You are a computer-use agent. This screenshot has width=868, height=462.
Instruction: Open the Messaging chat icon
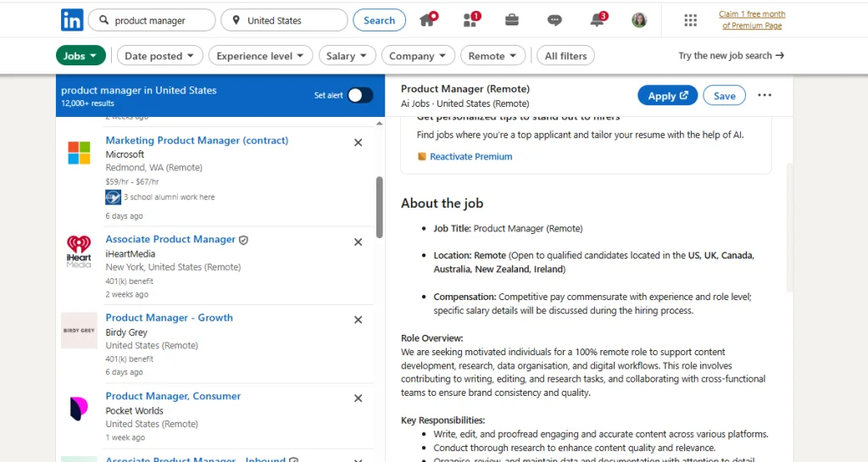pos(554,20)
